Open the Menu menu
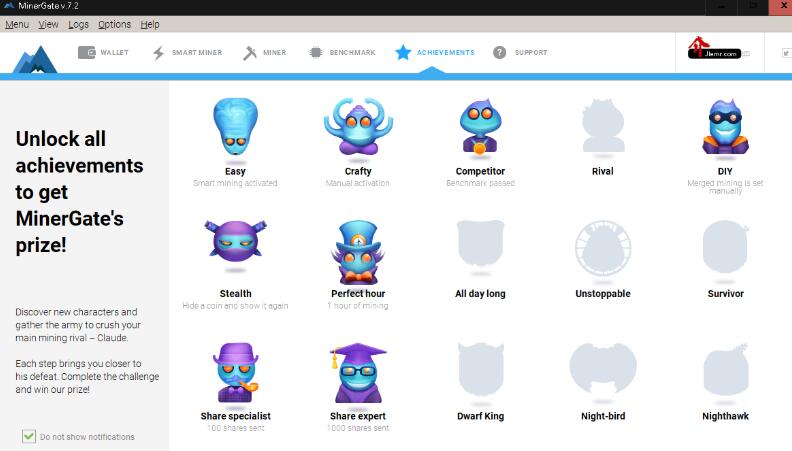Image resolution: width=792 pixels, height=451 pixels. pyautogui.click(x=17, y=24)
